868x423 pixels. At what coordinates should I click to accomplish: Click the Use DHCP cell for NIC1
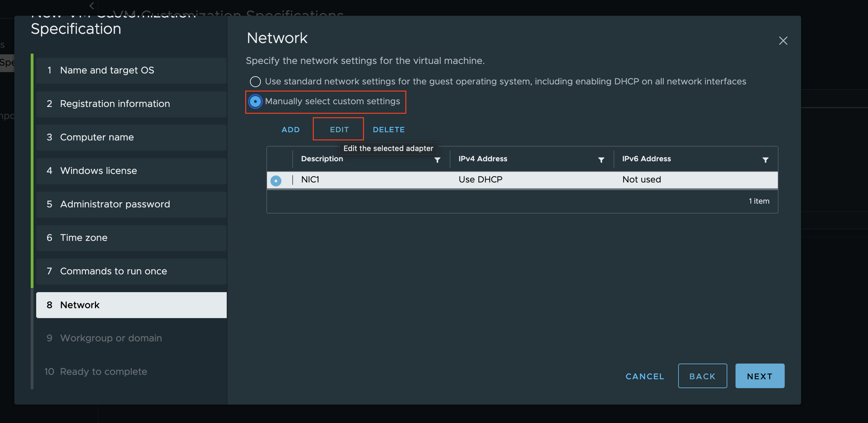tap(480, 180)
